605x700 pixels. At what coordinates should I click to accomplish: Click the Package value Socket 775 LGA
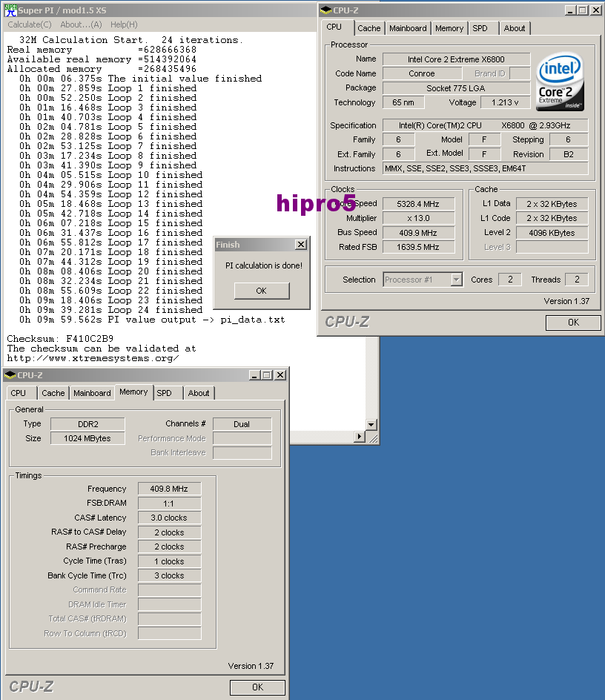coord(456,88)
